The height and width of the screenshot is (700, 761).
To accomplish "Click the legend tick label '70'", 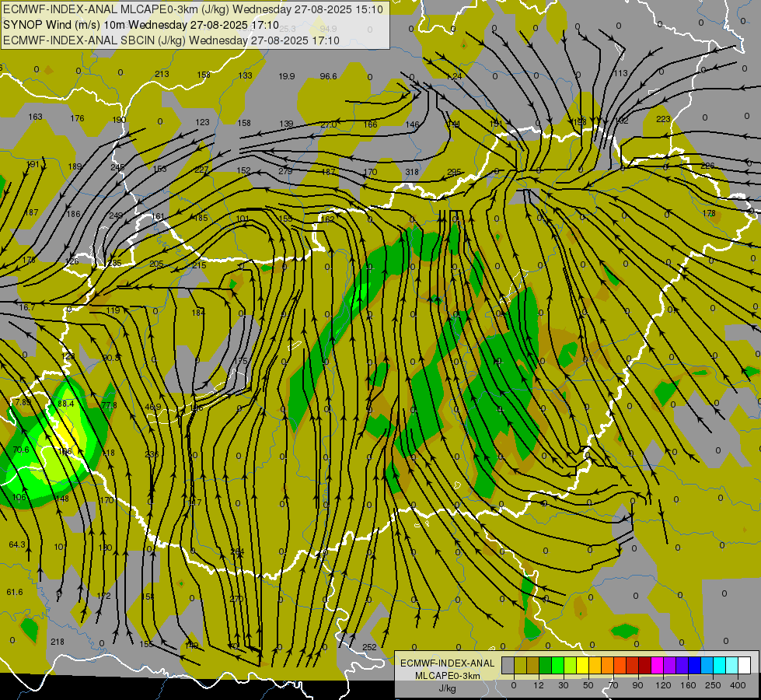I will tap(613, 685).
